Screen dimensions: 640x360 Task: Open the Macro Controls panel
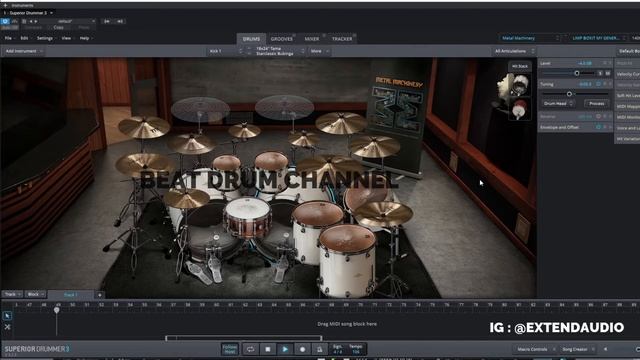click(535, 349)
